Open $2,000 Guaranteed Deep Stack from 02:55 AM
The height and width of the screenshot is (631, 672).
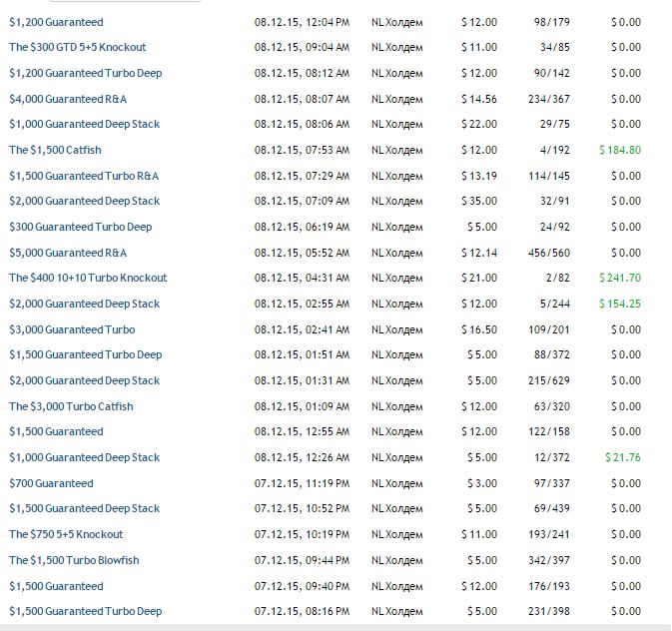click(85, 304)
